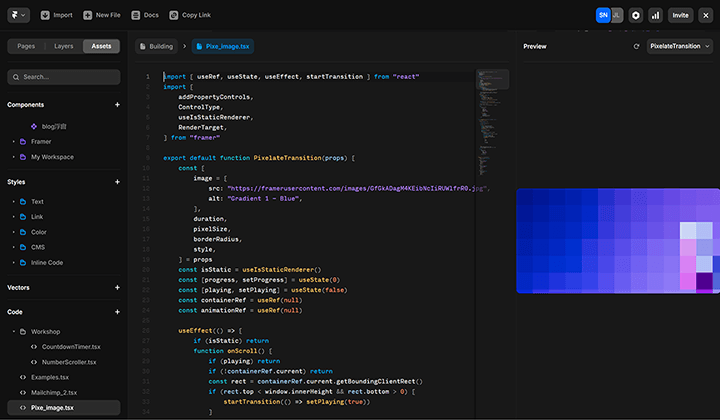Click the PixelateTransition function name
Viewport: 720px width, 420px height.
[x=287, y=158]
